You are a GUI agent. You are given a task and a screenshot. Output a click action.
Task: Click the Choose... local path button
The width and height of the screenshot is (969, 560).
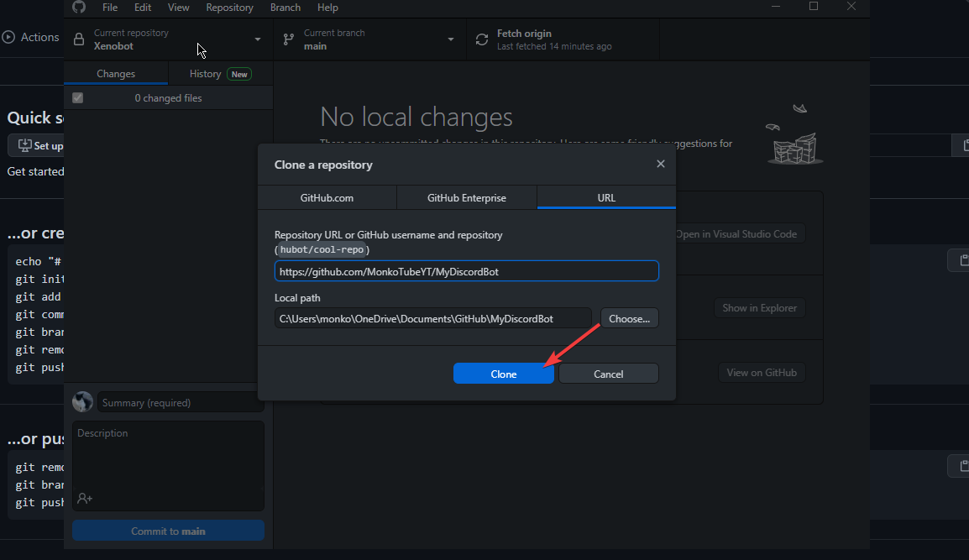tap(629, 318)
